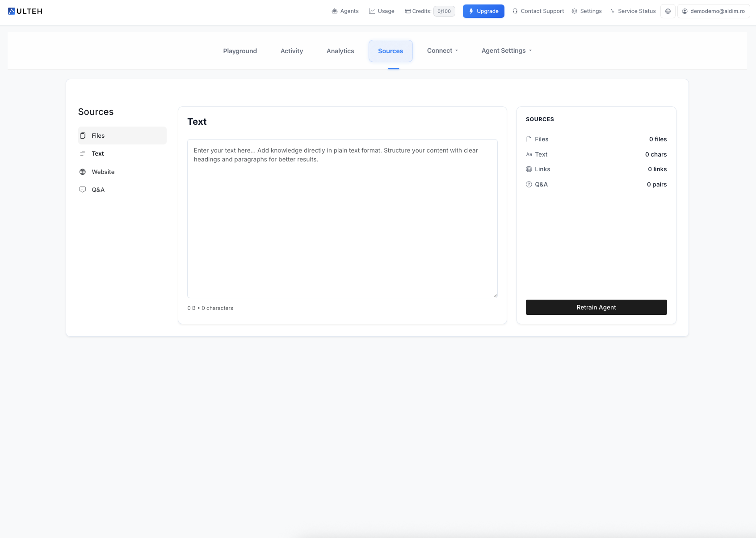The height and width of the screenshot is (538, 756).
Task: Select the Files source icon in sidebar
Action: (x=82, y=135)
